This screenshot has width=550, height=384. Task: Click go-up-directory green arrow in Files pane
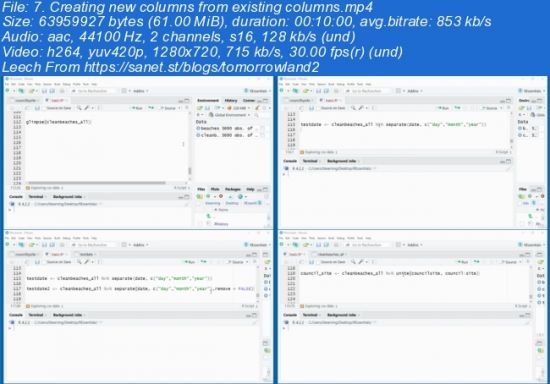209,216
